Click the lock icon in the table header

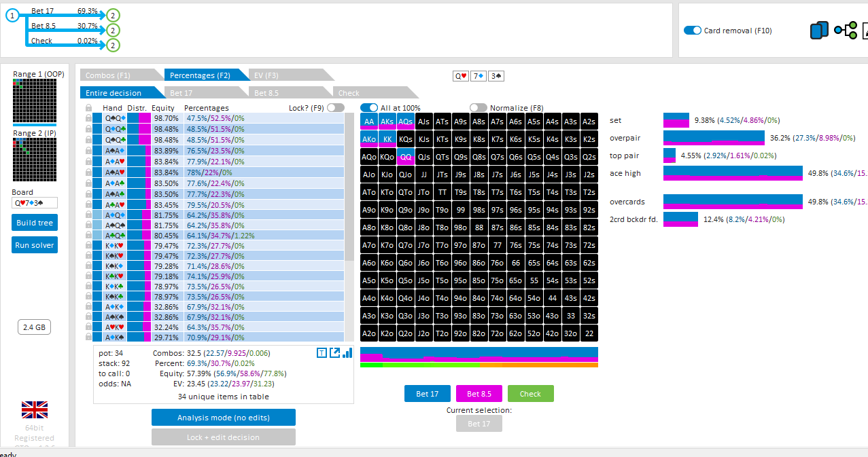pyautogui.click(x=88, y=108)
